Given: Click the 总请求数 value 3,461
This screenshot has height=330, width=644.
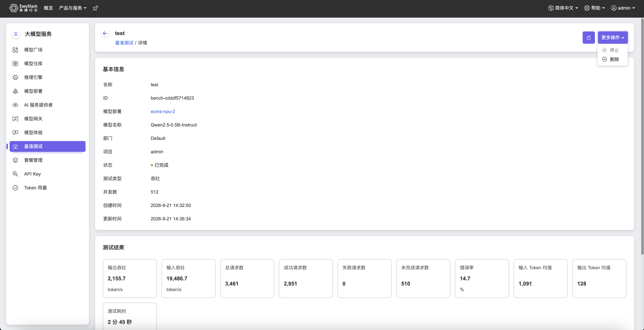Looking at the screenshot, I should click(232, 284).
